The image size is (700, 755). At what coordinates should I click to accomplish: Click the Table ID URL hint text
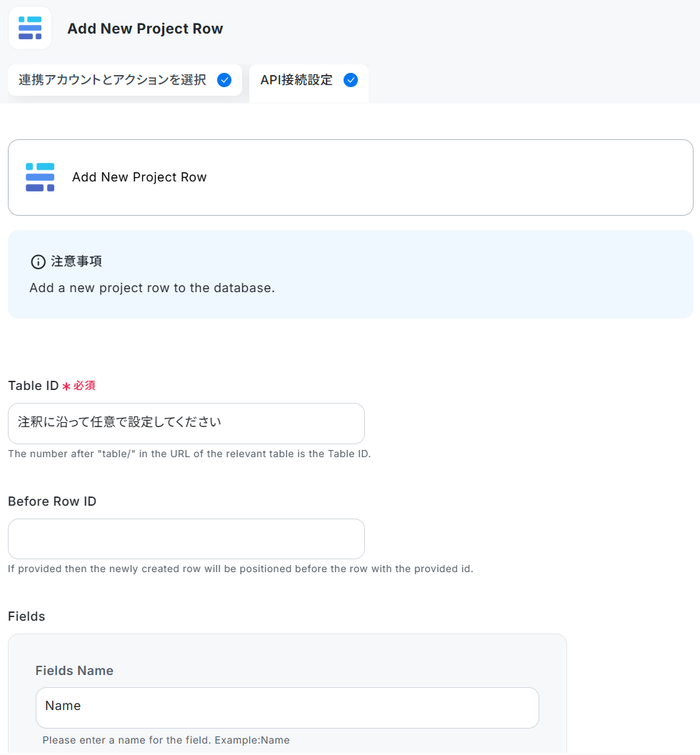coord(189,454)
